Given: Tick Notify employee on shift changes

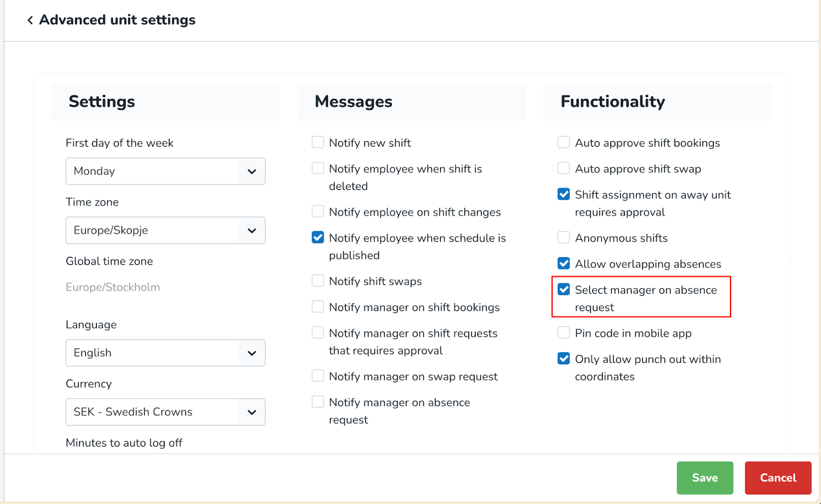Looking at the screenshot, I should tap(318, 211).
